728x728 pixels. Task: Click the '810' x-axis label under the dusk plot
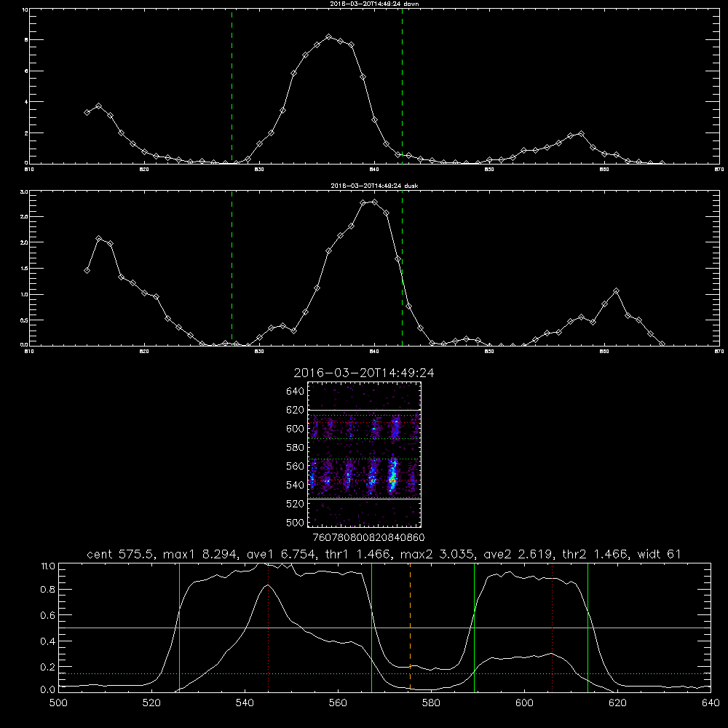(x=29, y=352)
